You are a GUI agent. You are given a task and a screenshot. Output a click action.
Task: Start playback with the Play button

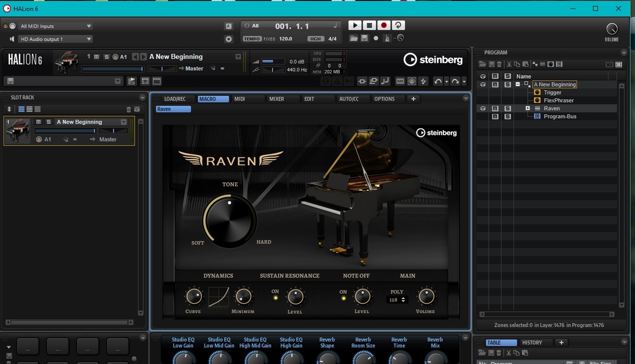354,25
